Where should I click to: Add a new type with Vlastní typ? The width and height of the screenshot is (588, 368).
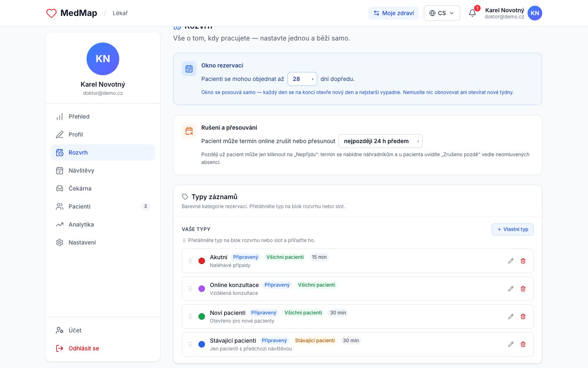tap(512, 229)
